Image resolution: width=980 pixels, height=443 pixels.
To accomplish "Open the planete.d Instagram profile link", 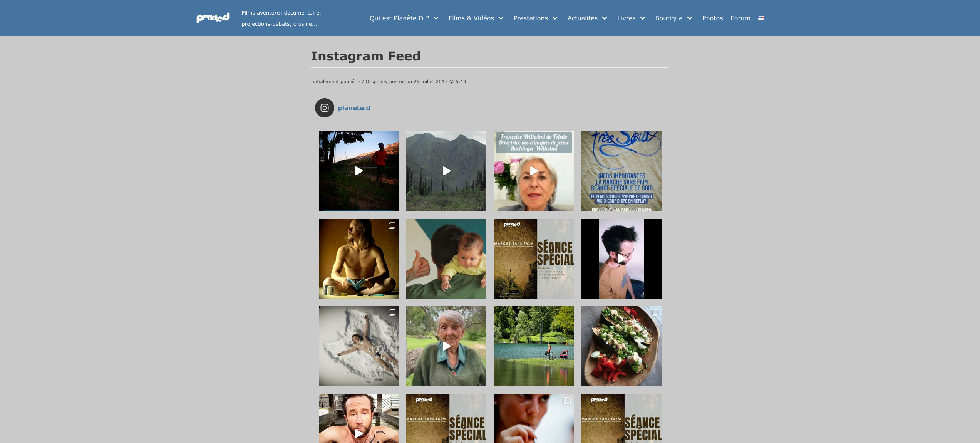I will click(x=354, y=108).
